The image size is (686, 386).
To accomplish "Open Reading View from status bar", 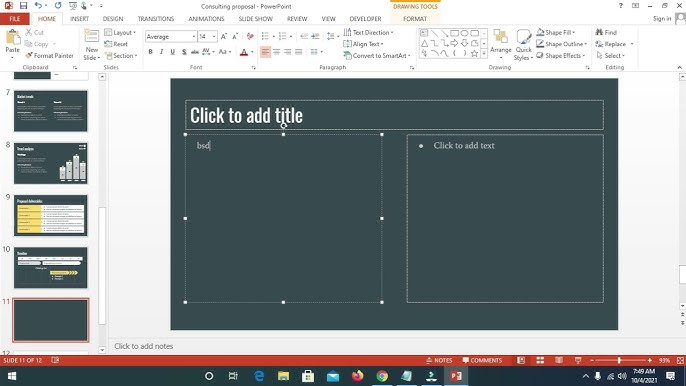I will tap(559, 360).
